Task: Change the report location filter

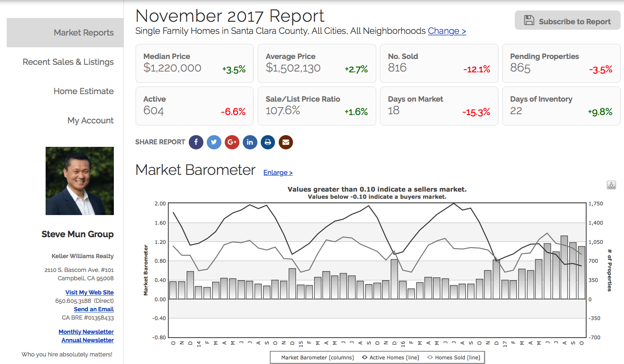Action: tap(447, 31)
